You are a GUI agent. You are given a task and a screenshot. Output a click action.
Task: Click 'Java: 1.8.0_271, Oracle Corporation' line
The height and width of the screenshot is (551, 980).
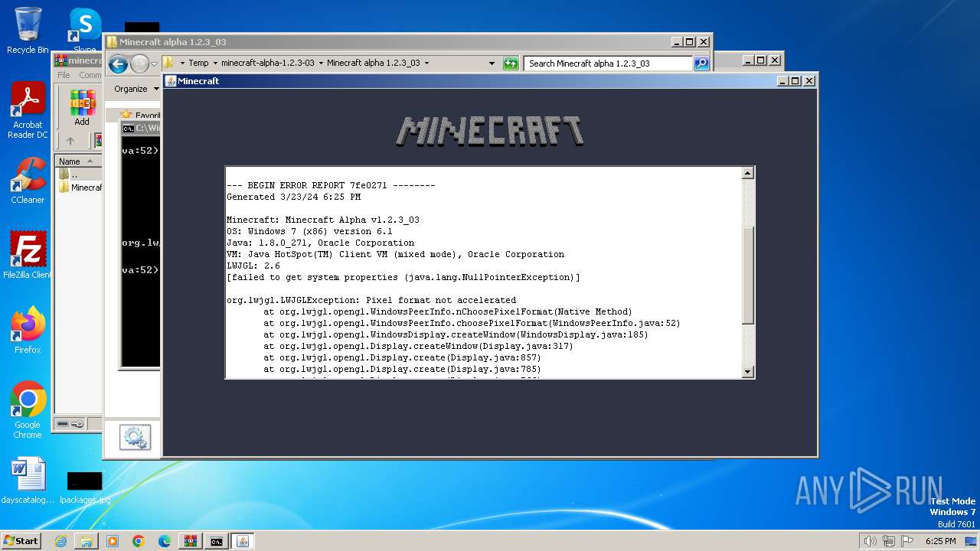tap(320, 243)
